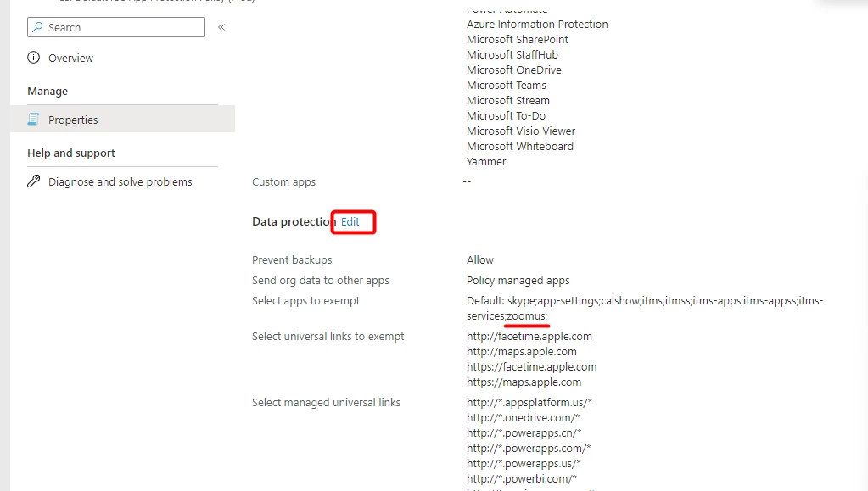Click the Select apps to exempt label
Screen dimensions: 868x491
click(x=305, y=300)
